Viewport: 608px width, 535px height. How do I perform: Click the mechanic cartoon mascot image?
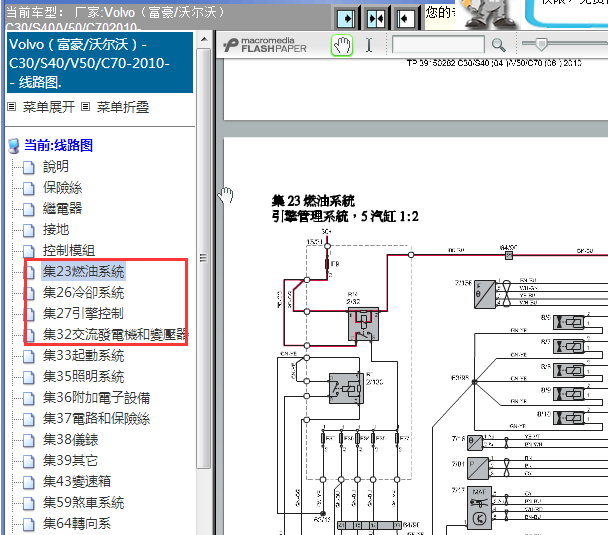click(x=489, y=14)
